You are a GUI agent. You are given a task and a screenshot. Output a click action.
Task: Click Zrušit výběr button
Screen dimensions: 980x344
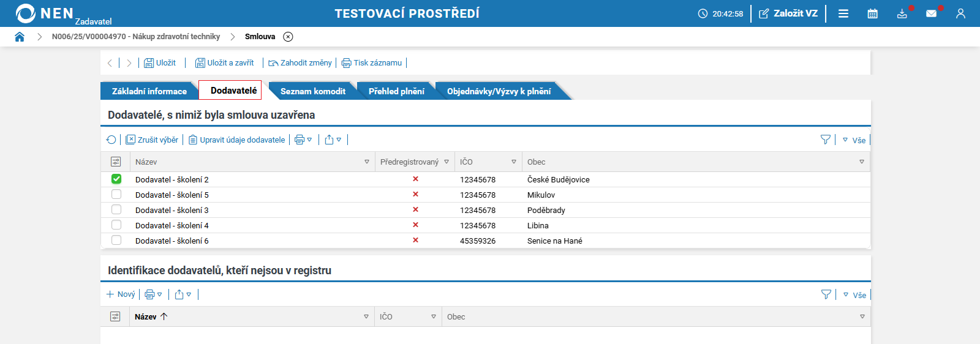tap(152, 140)
